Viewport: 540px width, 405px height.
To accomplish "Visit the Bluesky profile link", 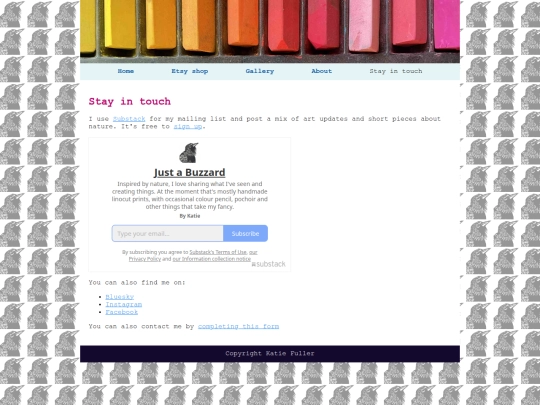I will pos(120,297).
